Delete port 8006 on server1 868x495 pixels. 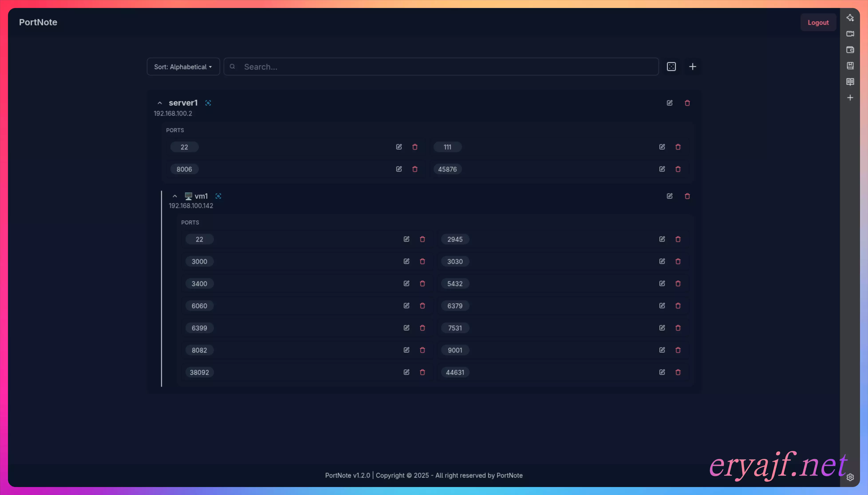click(415, 169)
